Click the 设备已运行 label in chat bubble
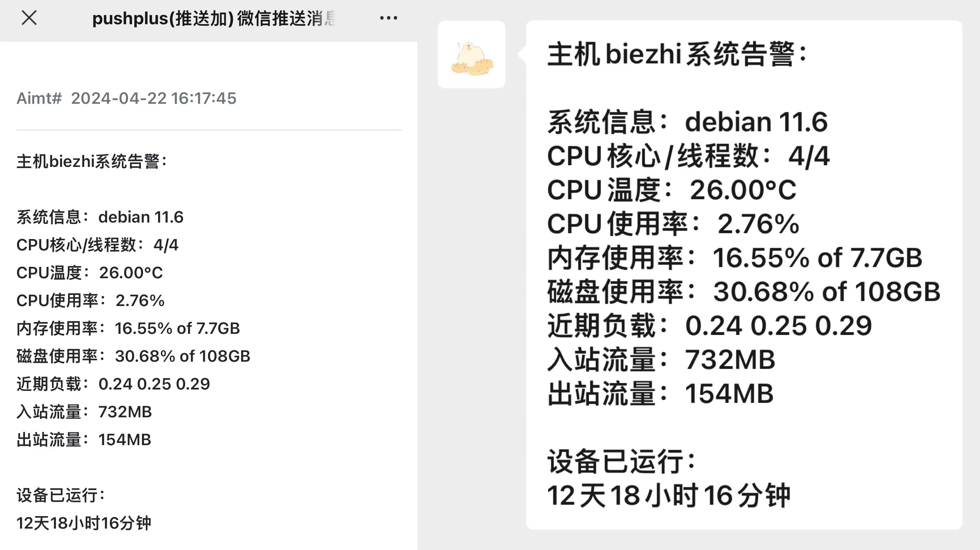The image size is (980, 550). click(621, 462)
